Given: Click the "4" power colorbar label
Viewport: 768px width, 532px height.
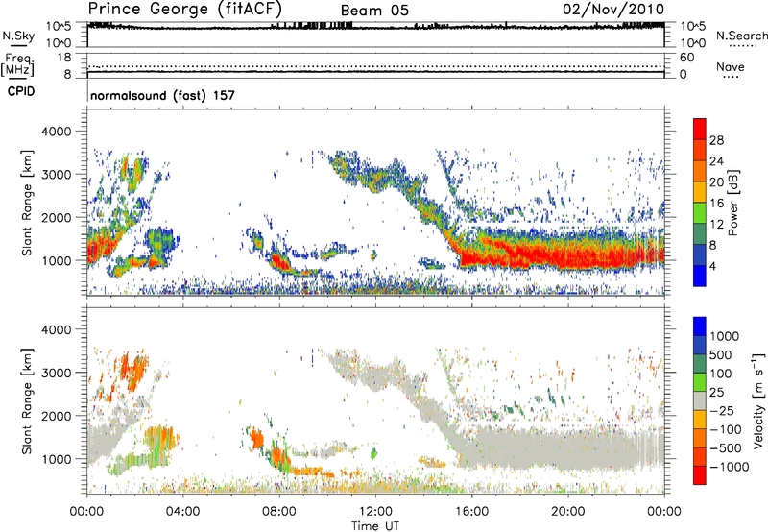Looking at the screenshot, I should (713, 266).
